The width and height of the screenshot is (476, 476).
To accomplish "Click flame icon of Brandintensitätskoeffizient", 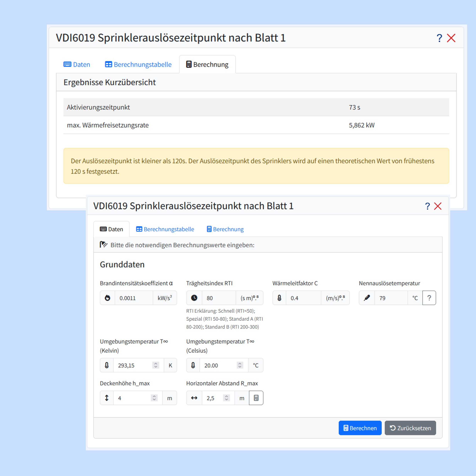I will tap(107, 298).
